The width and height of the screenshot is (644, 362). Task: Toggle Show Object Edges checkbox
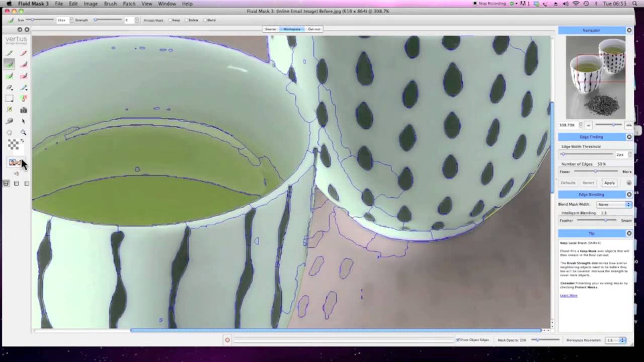point(458,340)
